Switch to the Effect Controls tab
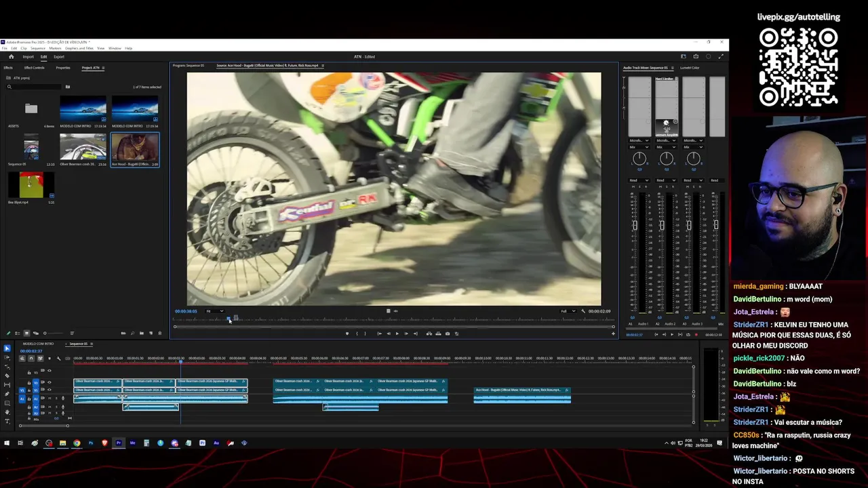Viewport: 868px width, 488px height. tap(34, 68)
